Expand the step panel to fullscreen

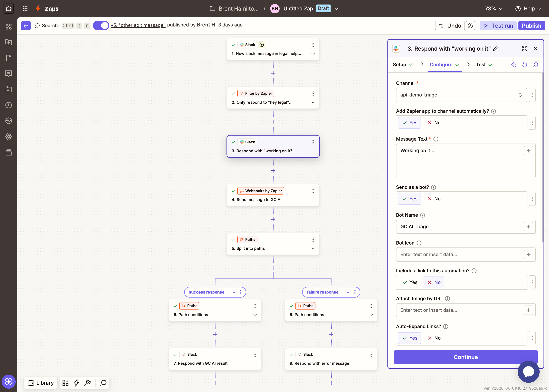[x=525, y=48]
